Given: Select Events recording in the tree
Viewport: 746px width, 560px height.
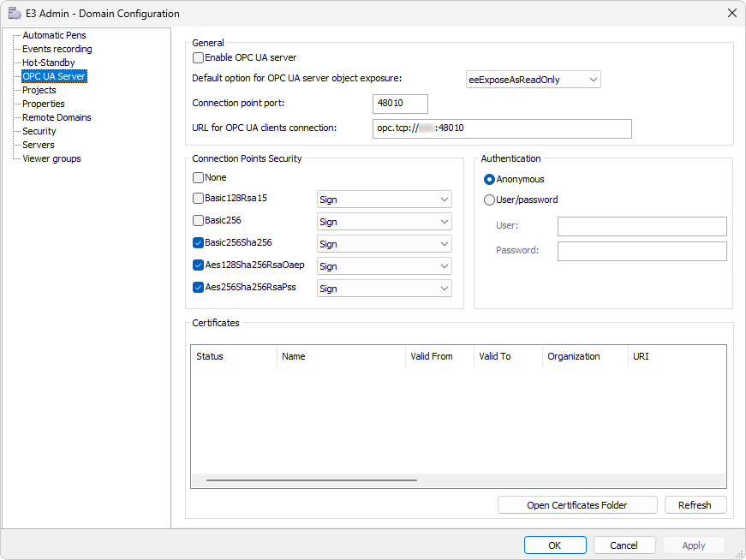Looking at the screenshot, I should pos(57,49).
